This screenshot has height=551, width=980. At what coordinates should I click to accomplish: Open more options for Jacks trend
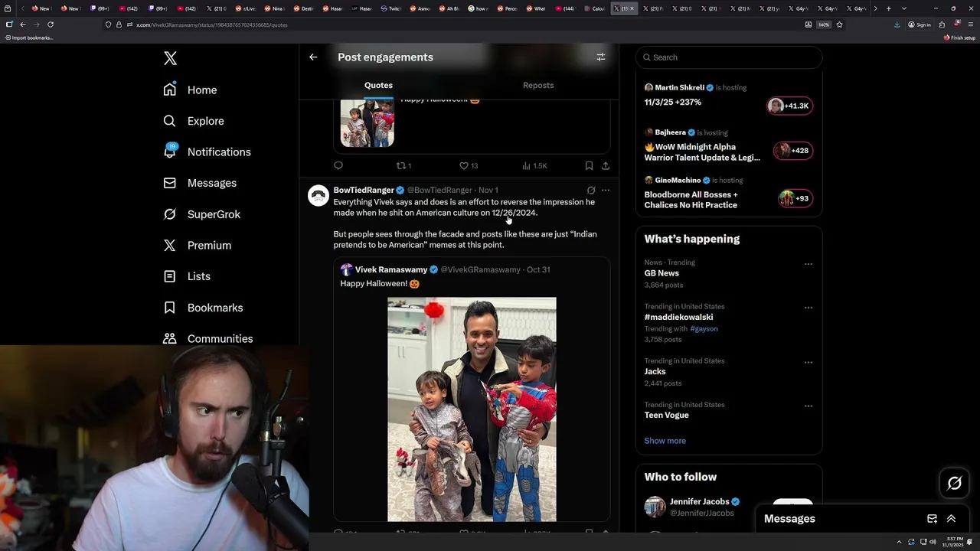(808, 362)
